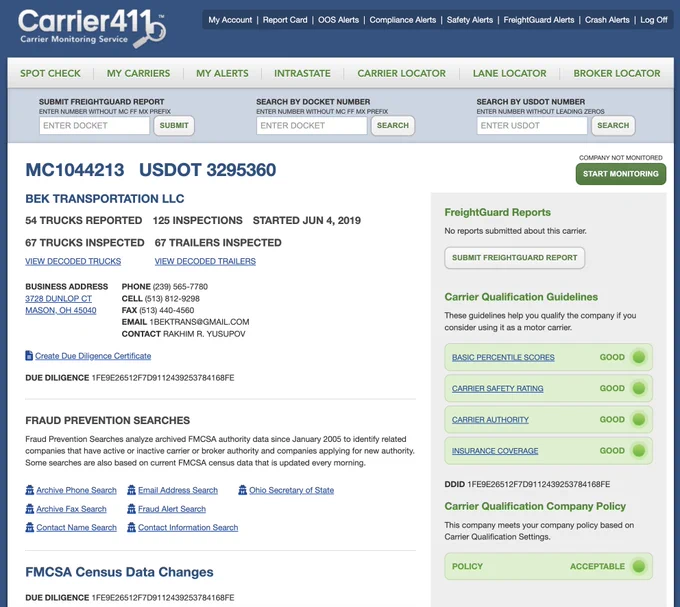Open the My Carriers tab
680x607 pixels.
138,73
